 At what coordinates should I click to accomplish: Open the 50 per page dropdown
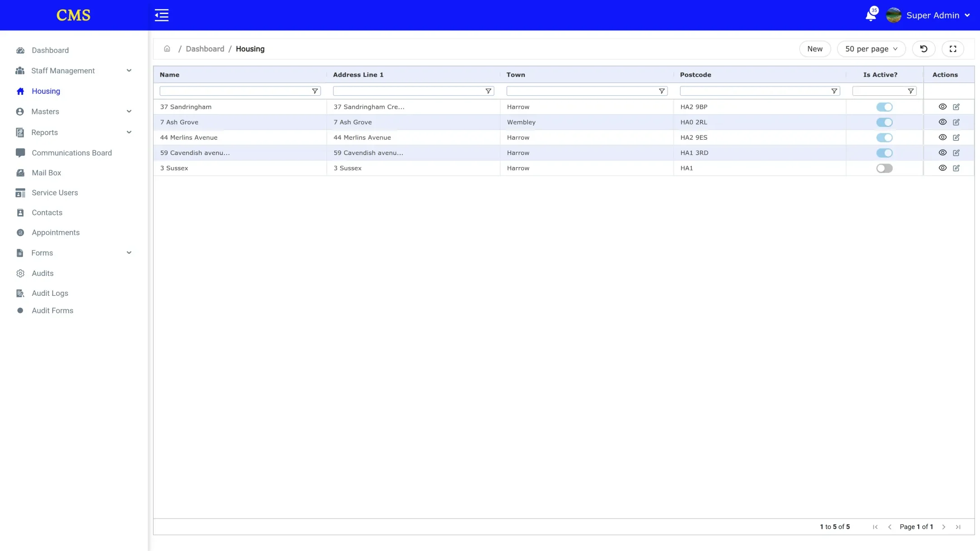tap(871, 49)
